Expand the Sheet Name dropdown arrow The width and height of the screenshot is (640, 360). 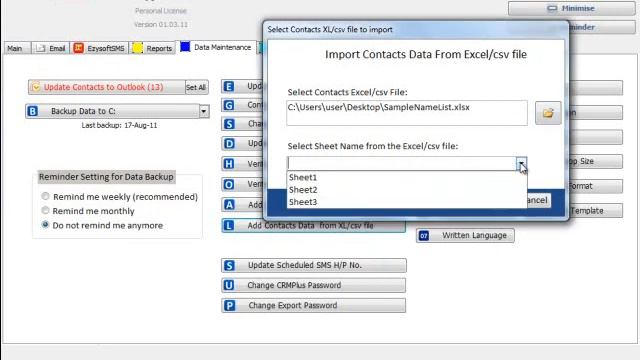(521, 163)
